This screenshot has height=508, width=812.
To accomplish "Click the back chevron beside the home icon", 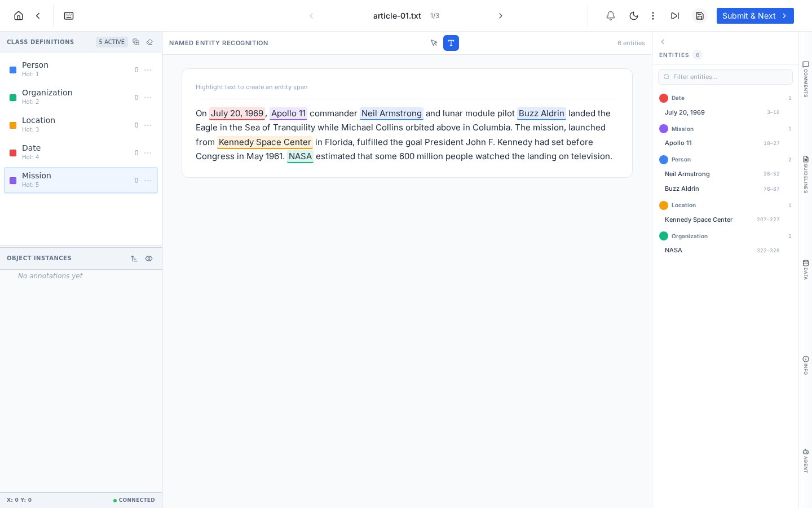I will [38, 16].
